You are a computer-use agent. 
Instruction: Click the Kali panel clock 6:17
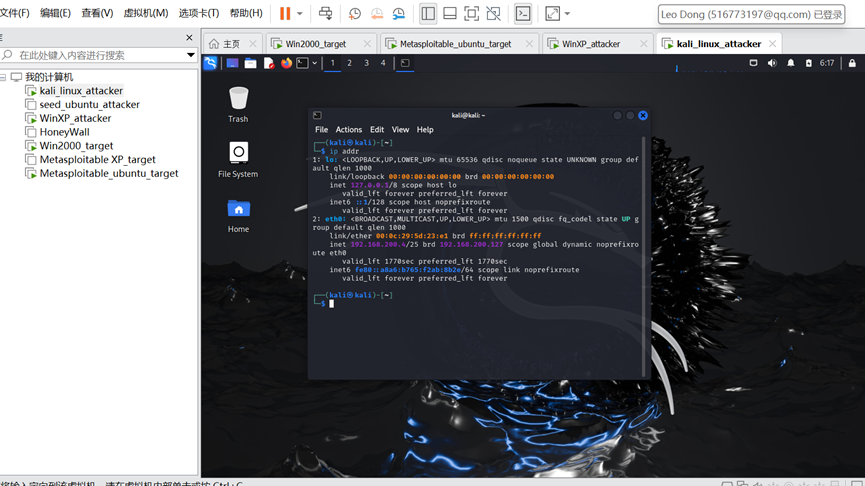(826, 63)
